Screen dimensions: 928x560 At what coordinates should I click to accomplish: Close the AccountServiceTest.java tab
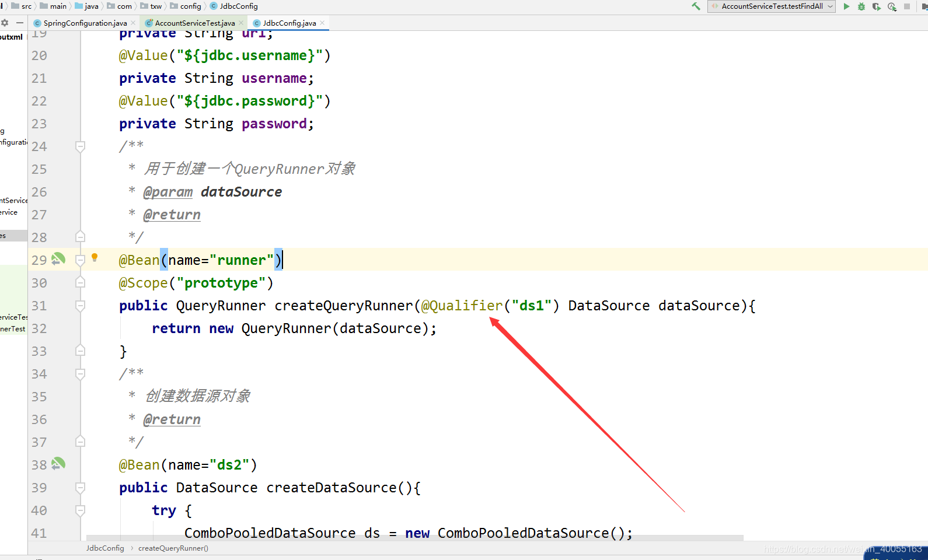pos(241,23)
